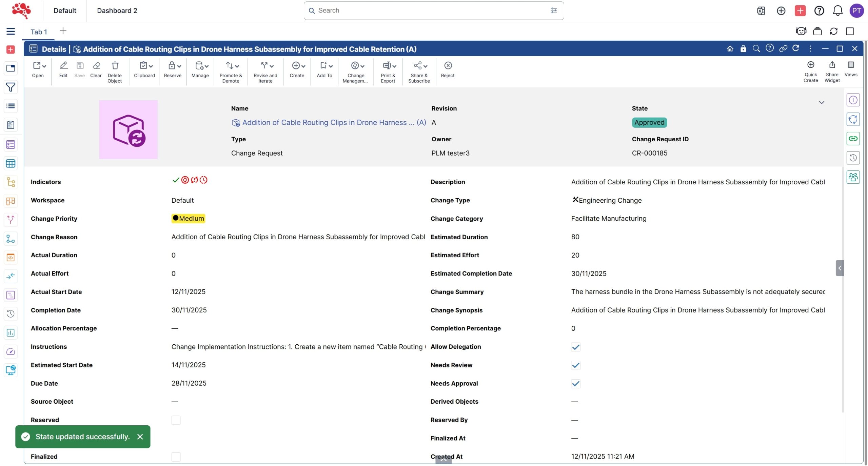Open the notifications bell
868x466 pixels.
point(837,11)
